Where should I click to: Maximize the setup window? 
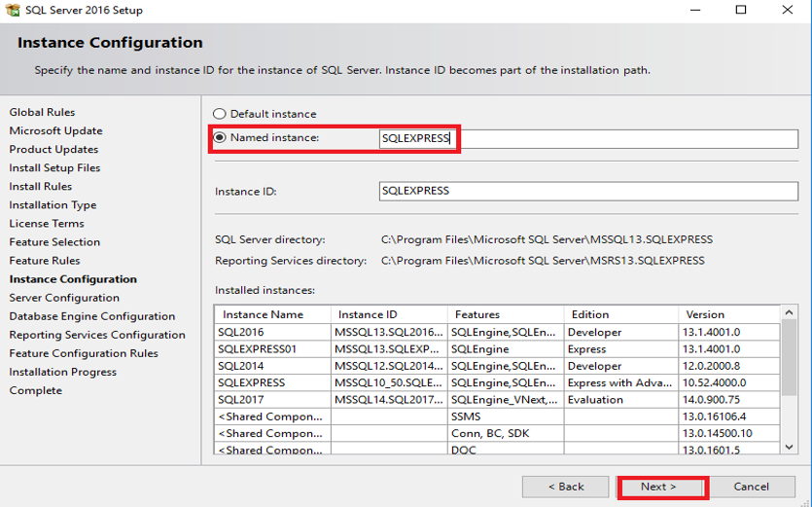click(x=741, y=11)
